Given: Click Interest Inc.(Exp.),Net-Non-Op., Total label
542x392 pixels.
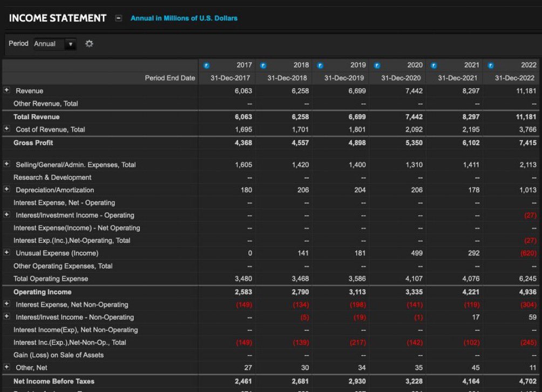Looking at the screenshot, I should 70,342.
